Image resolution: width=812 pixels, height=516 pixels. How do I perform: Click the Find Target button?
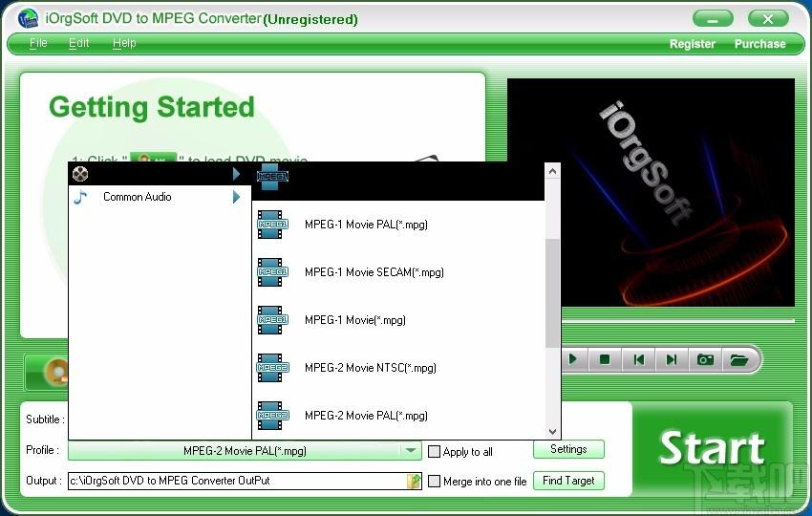[568, 481]
